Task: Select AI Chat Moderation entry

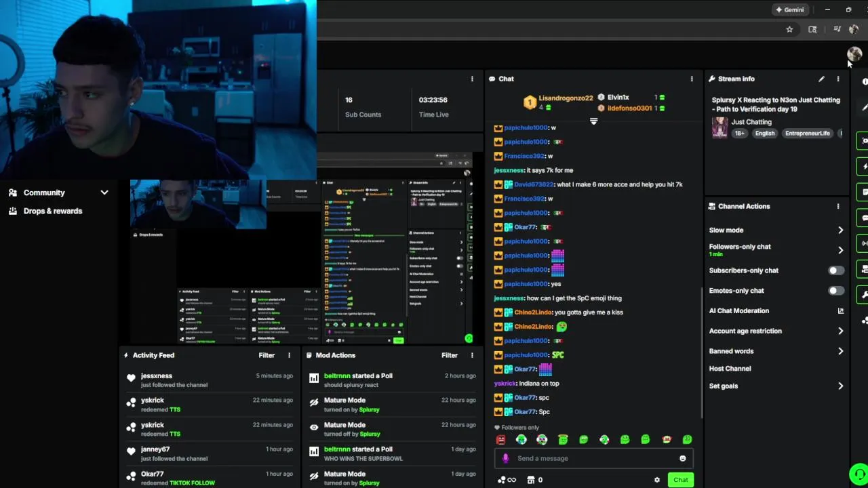Action: [x=738, y=311]
